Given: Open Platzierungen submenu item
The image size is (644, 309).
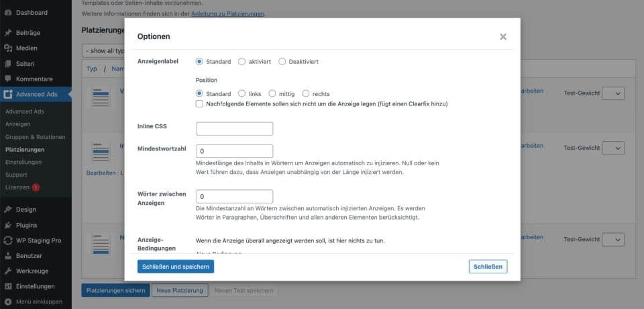Looking at the screenshot, I should [25, 150].
